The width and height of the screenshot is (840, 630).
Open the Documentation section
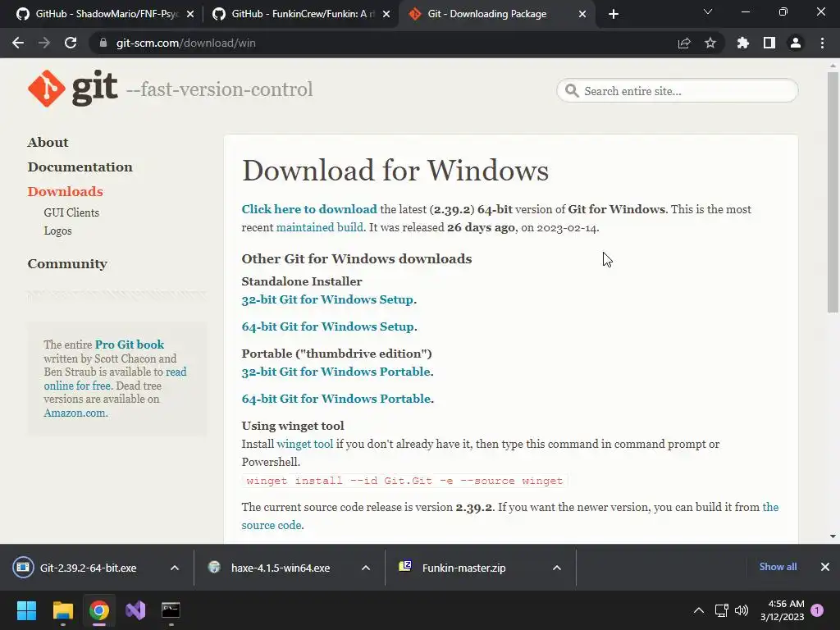point(80,167)
